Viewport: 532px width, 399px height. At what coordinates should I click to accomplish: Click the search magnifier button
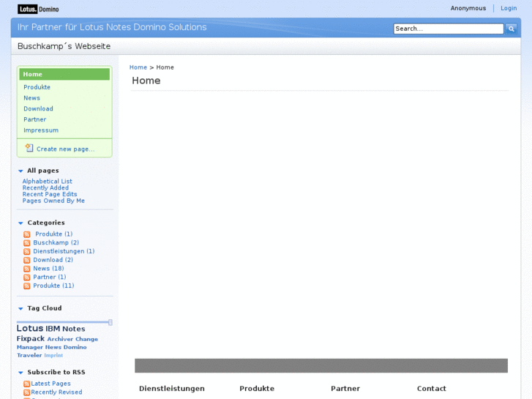pos(511,29)
